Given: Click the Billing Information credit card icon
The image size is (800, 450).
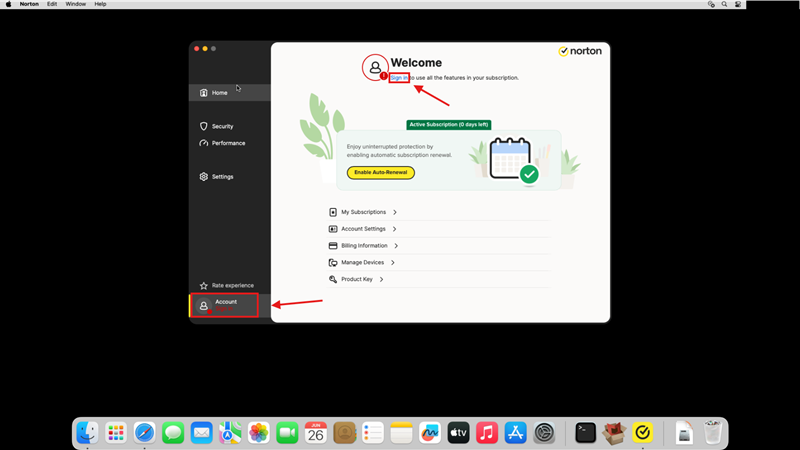Looking at the screenshot, I should point(333,246).
